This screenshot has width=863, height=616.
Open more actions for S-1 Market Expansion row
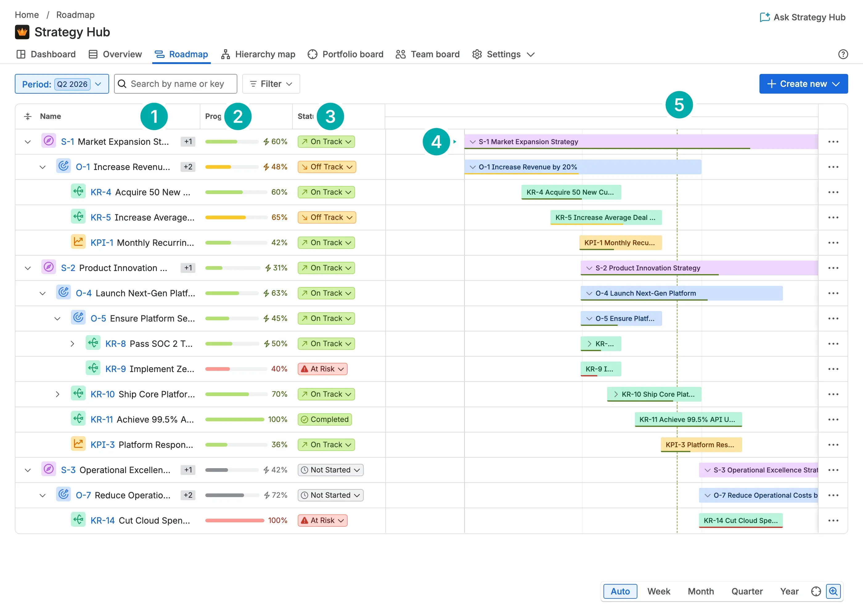pos(833,141)
